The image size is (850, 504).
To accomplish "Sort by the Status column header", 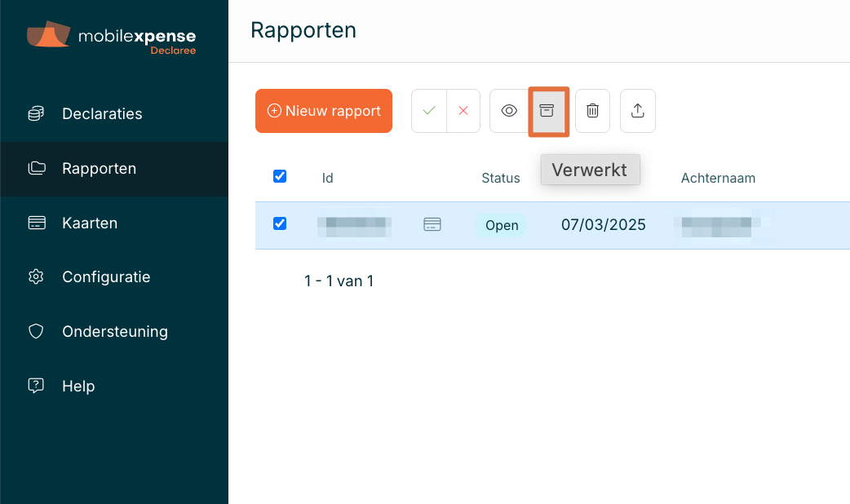I will 501,178.
